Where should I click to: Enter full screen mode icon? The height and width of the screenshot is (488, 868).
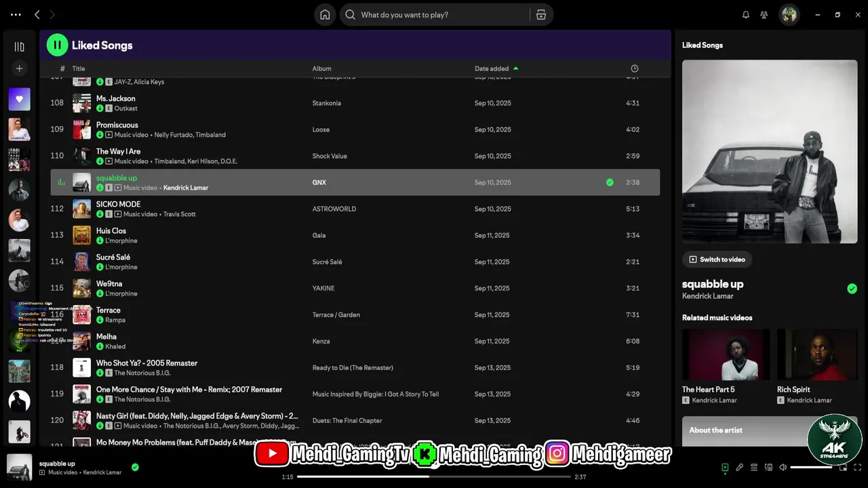click(857, 467)
